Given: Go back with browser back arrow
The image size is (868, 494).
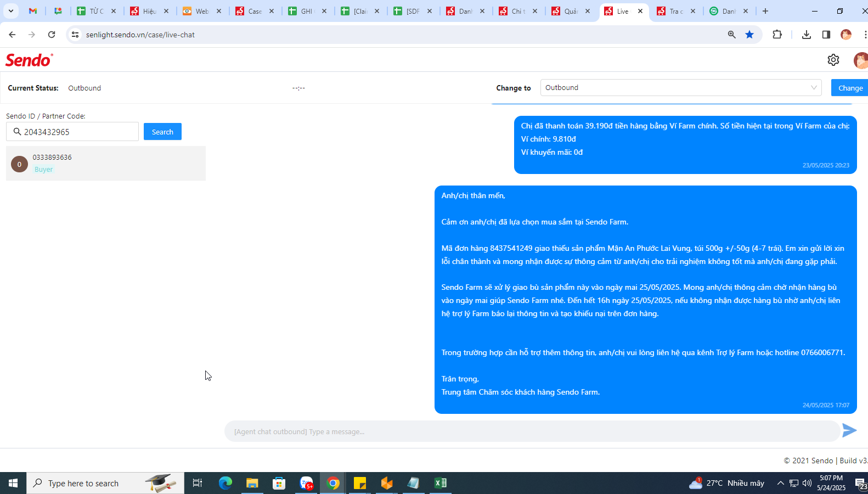Looking at the screenshot, I should (12, 35).
